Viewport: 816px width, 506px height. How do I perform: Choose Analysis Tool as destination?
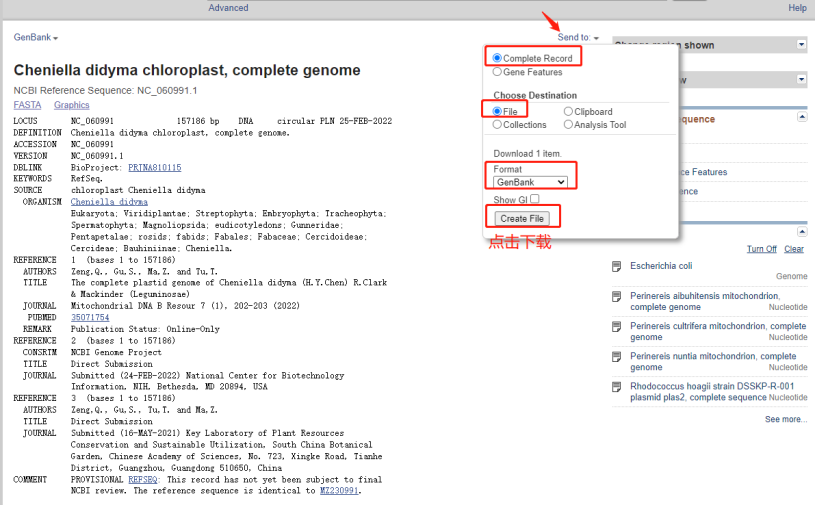pyautogui.click(x=568, y=124)
